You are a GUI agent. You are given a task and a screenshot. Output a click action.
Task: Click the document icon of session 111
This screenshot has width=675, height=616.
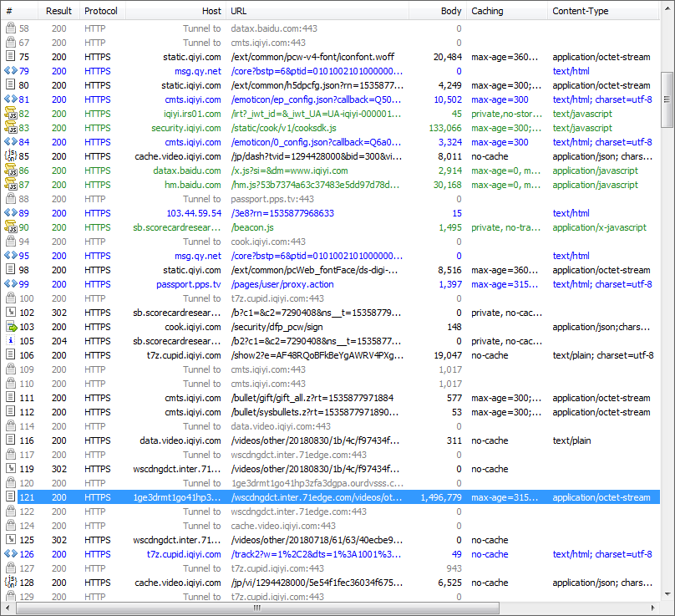click(11, 398)
